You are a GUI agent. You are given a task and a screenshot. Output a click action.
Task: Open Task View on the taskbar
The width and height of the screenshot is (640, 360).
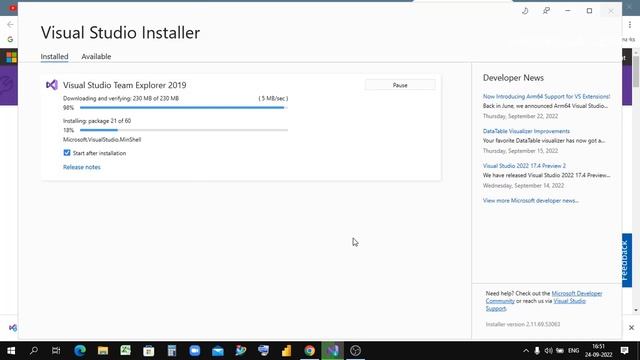coord(56,351)
